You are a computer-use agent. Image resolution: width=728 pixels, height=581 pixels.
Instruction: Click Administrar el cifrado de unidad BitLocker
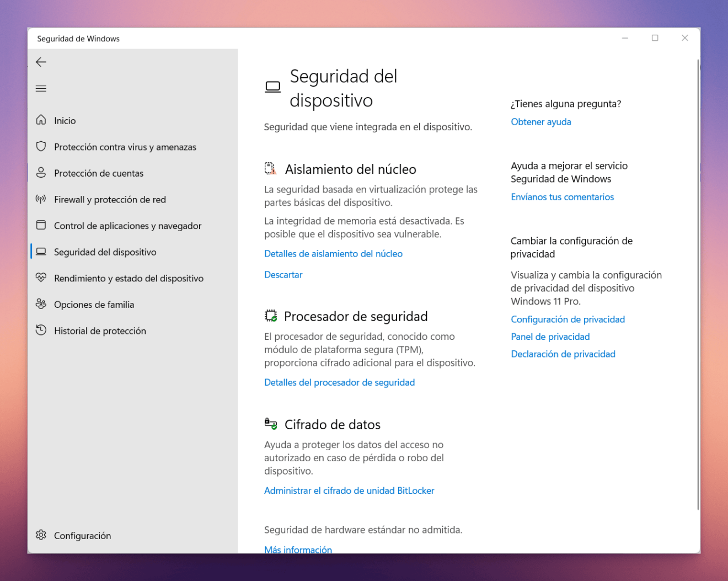pos(349,491)
